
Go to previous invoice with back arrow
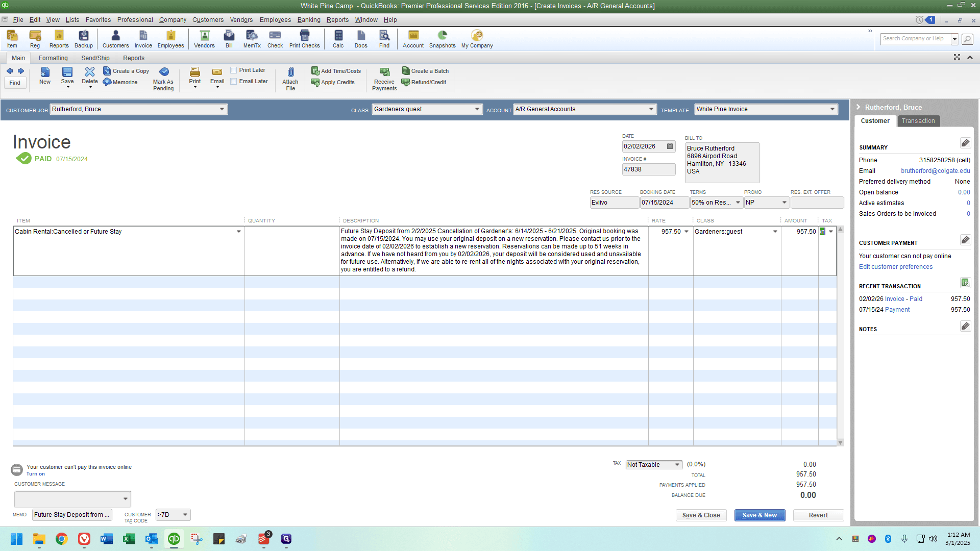point(10,71)
